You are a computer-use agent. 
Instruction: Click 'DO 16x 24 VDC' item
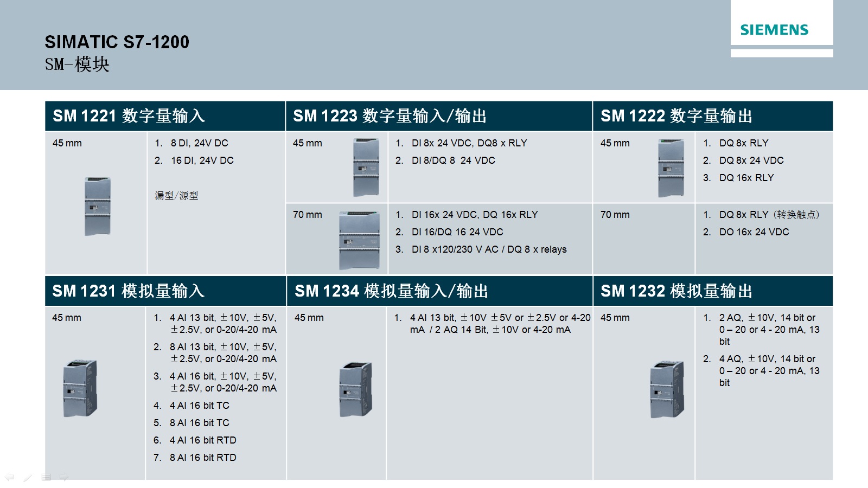click(x=754, y=232)
